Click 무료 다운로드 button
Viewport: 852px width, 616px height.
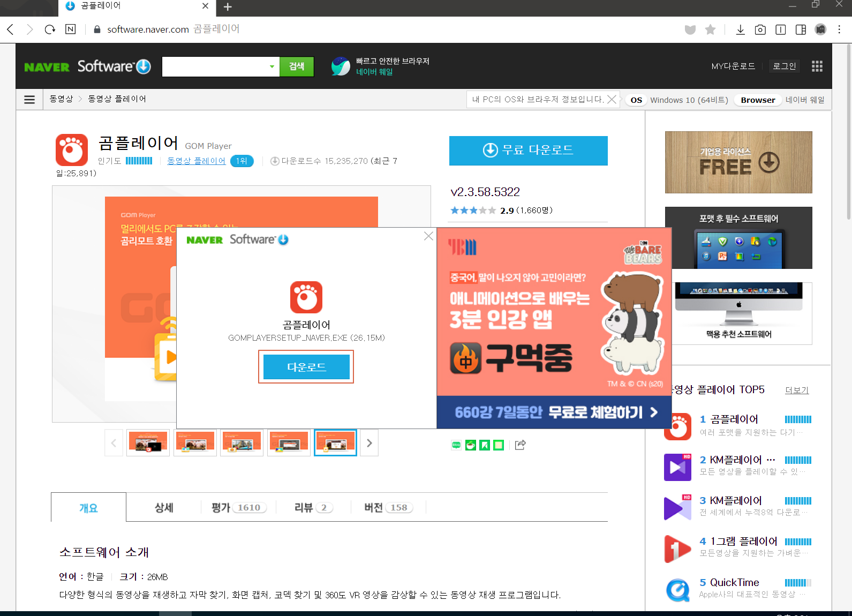coord(529,151)
